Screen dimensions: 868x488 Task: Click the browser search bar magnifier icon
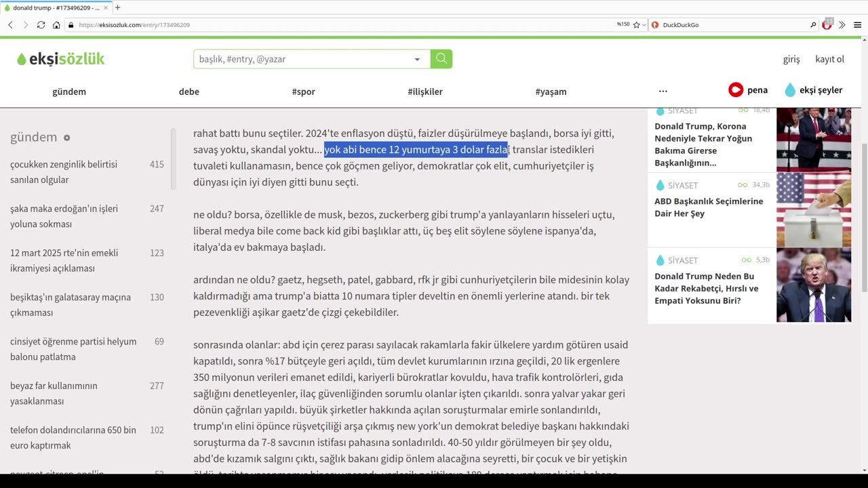tap(813, 25)
